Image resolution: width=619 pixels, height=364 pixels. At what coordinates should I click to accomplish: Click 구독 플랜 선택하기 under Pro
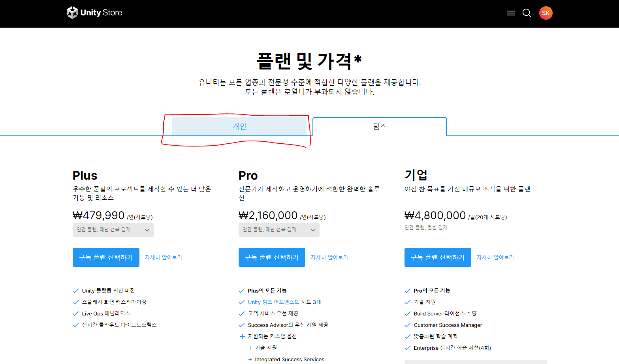pyautogui.click(x=272, y=257)
